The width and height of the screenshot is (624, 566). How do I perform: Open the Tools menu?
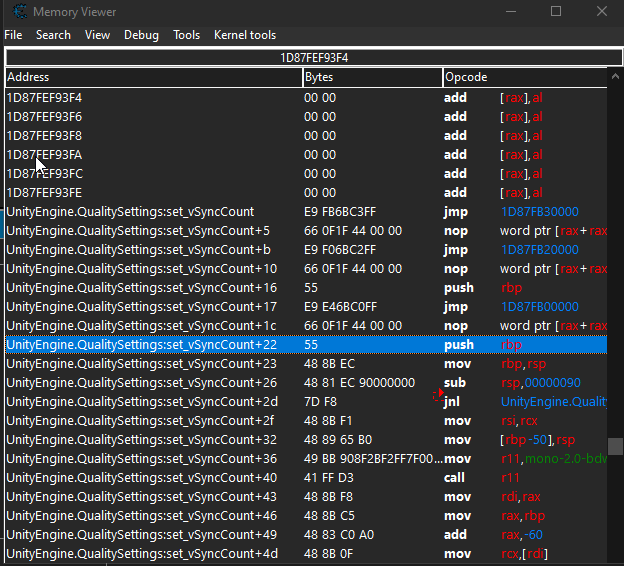(x=186, y=35)
